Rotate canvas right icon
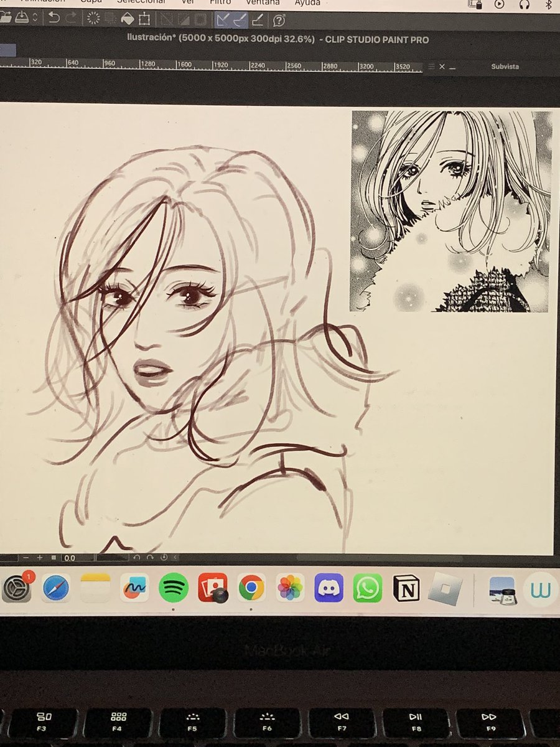This screenshot has width=560, height=747. (149, 558)
